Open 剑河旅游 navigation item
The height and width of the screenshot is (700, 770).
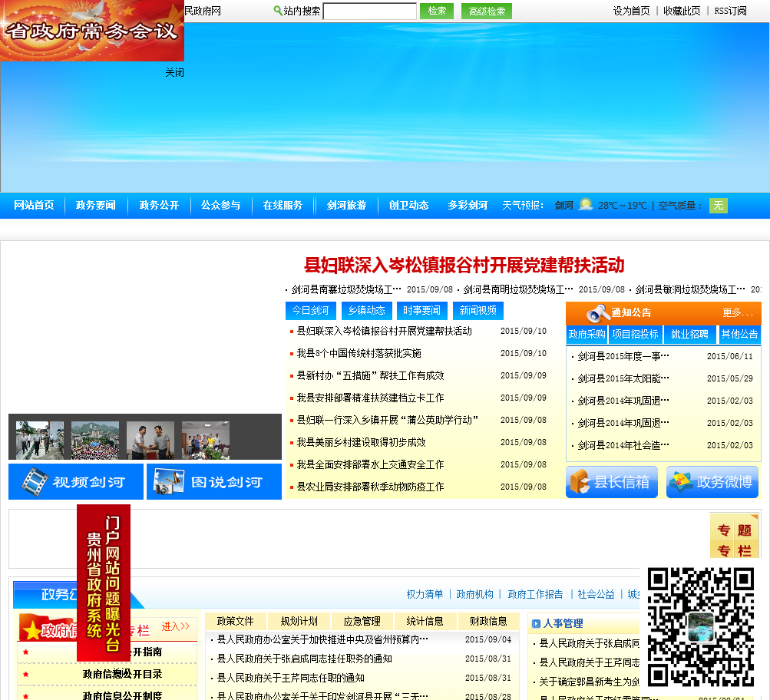click(x=347, y=205)
